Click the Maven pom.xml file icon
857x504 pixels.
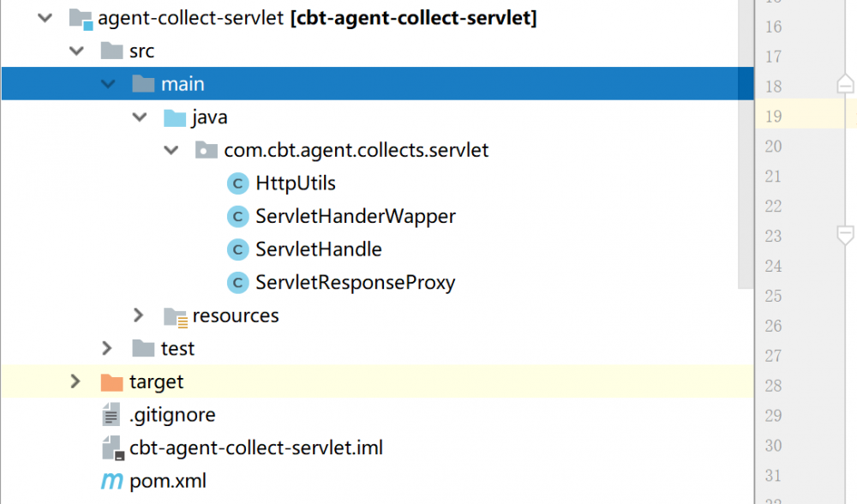click(111, 481)
